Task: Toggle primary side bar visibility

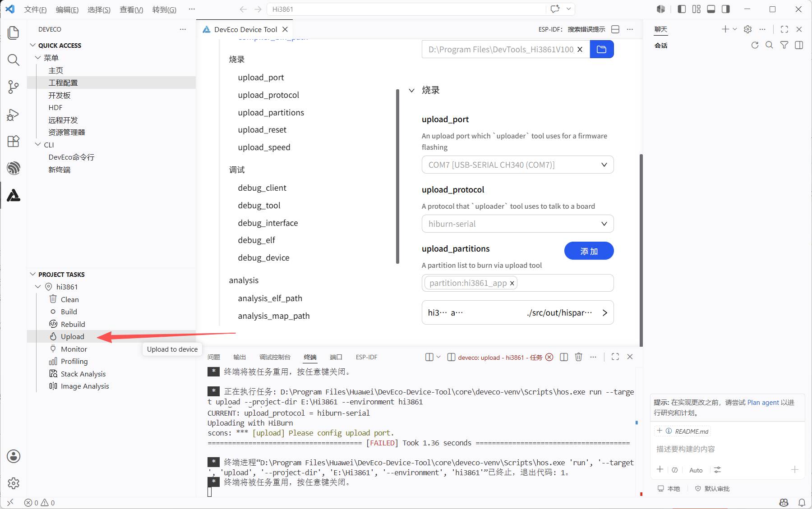Action: tap(682, 9)
